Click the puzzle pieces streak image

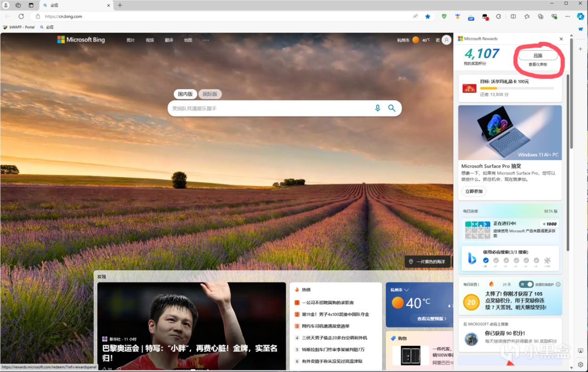pos(477,229)
